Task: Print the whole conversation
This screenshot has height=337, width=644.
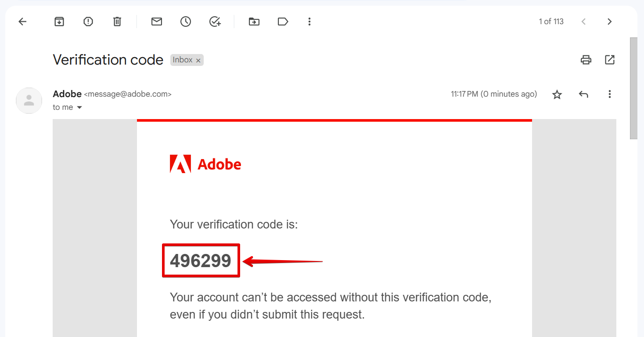Action: (x=586, y=60)
